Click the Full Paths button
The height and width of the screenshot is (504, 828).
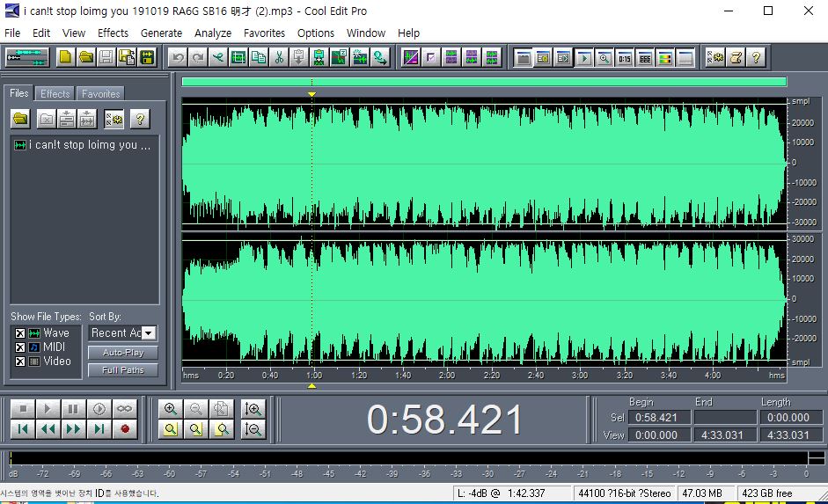122,370
